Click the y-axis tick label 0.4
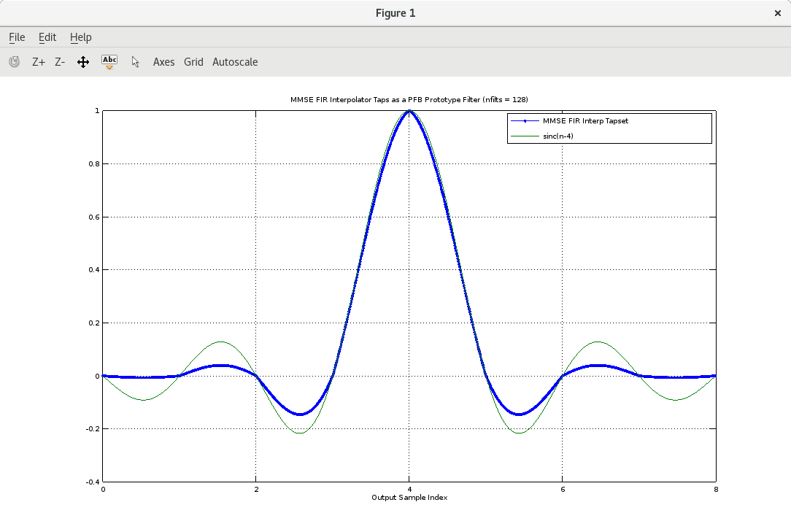Screen dimensions: 791x532 (x=94, y=270)
